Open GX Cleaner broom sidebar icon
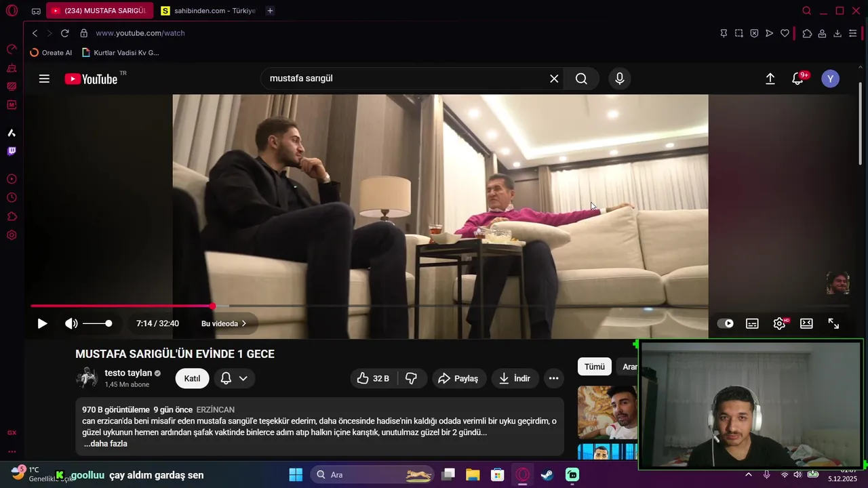Image resolution: width=868 pixels, height=488 pixels. 12,68
